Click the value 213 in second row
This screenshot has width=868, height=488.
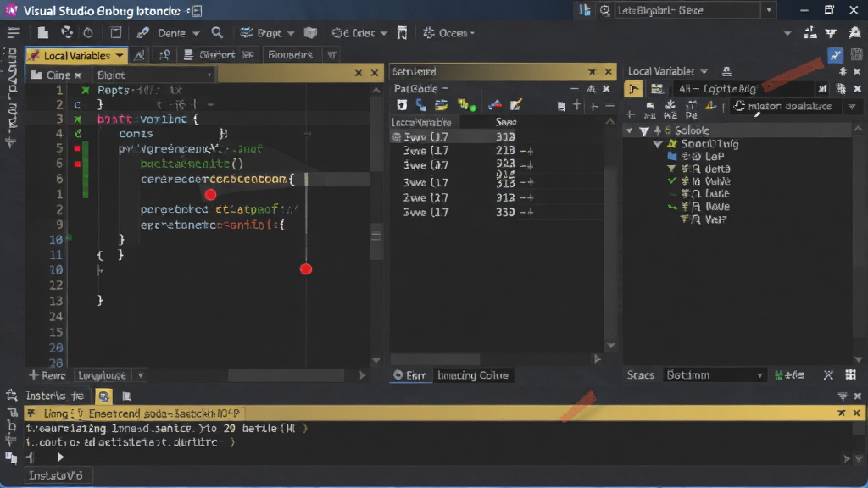click(x=505, y=151)
